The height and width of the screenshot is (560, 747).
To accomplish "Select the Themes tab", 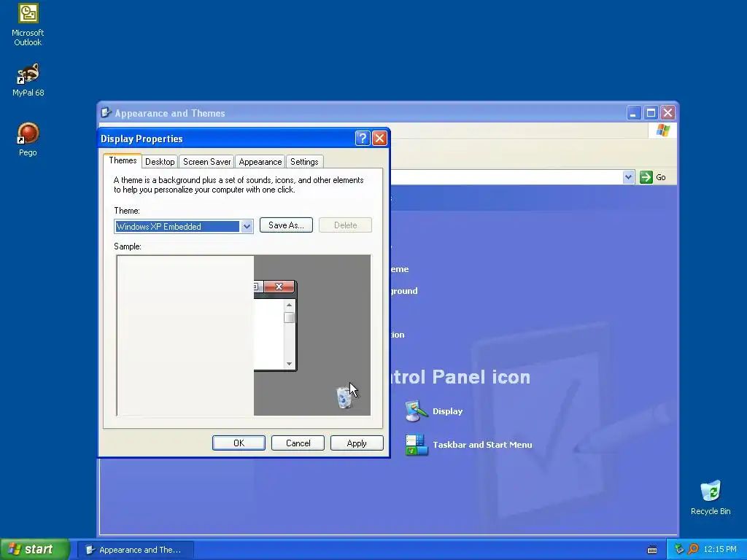I will tap(123, 160).
